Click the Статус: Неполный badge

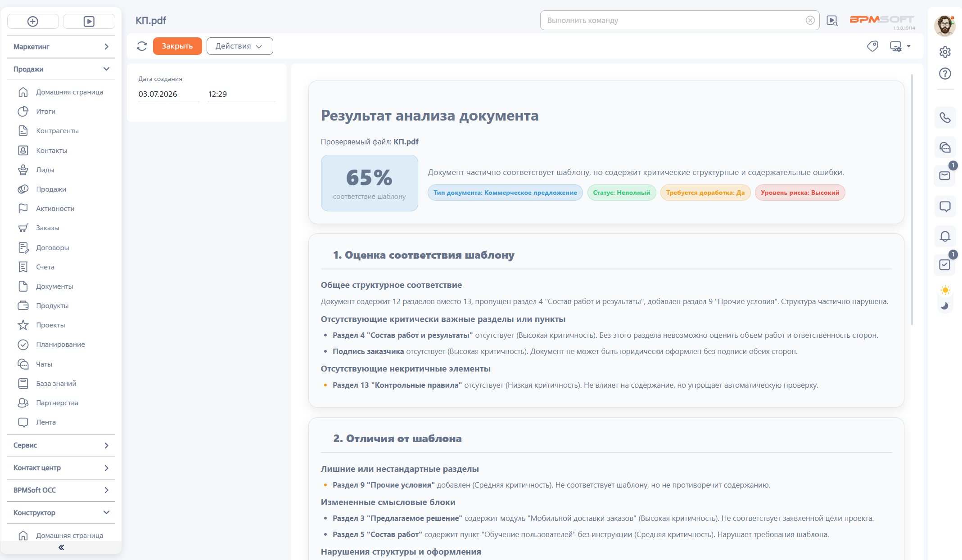[622, 193]
